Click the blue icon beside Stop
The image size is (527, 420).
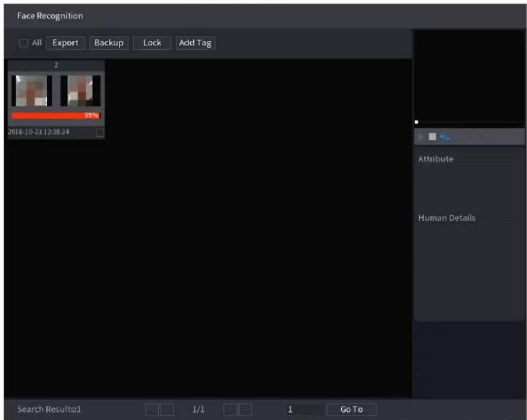tap(444, 137)
